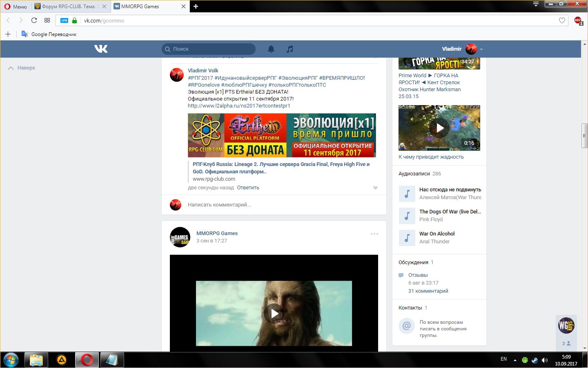588x368 pixels.
Task: Open К чему приводит жадность video link
Action: 431,157
